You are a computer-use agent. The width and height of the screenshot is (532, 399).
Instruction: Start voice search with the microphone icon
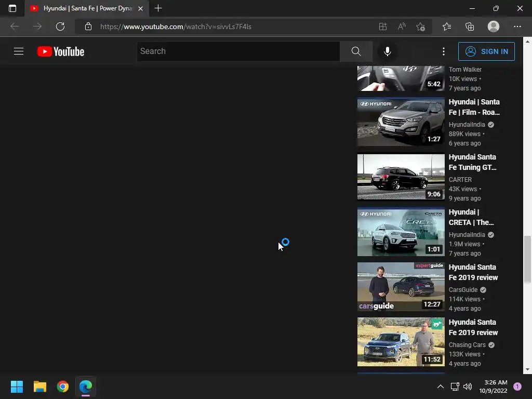388,51
